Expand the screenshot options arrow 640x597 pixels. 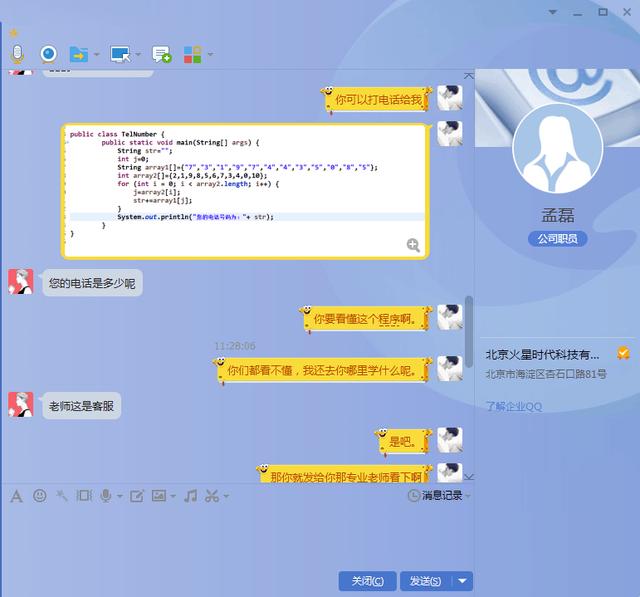(226, 496)
